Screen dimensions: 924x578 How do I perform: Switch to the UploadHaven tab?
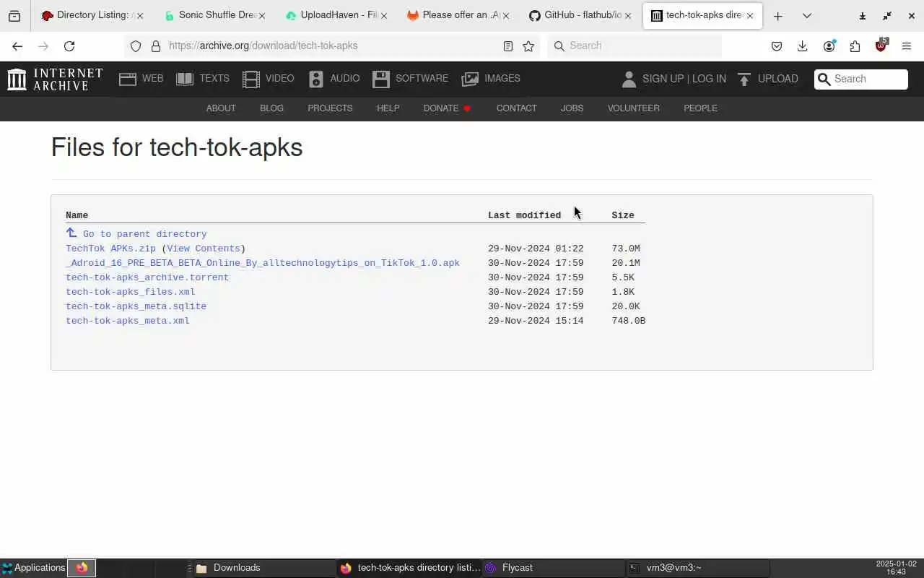click(336, 15)
